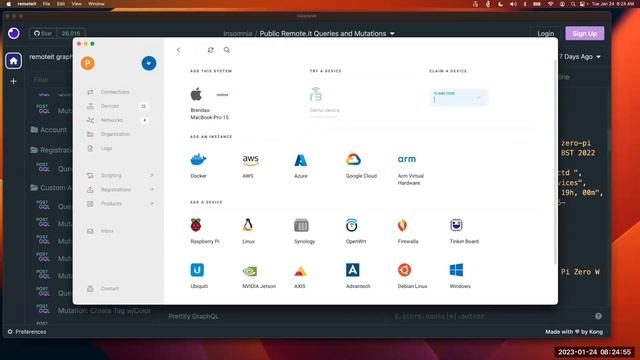Open Contact in the sidebar

tap(109, 289)
